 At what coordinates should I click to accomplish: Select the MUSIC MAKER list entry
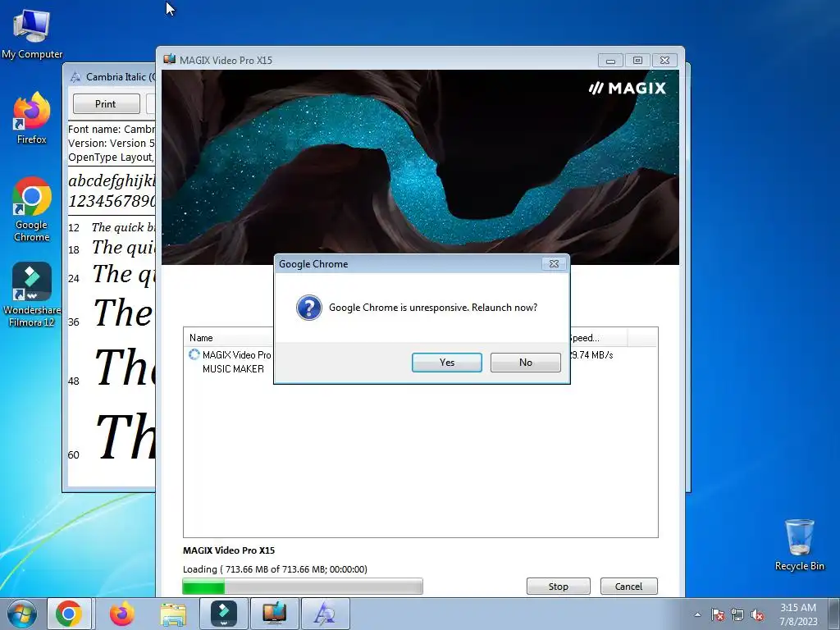[233, 369]
